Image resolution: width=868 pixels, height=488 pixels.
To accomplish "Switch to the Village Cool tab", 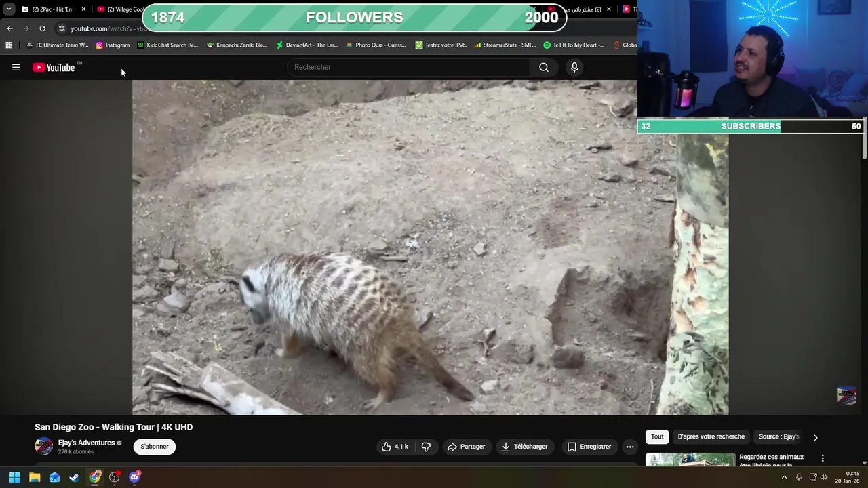I will (122, 9).
